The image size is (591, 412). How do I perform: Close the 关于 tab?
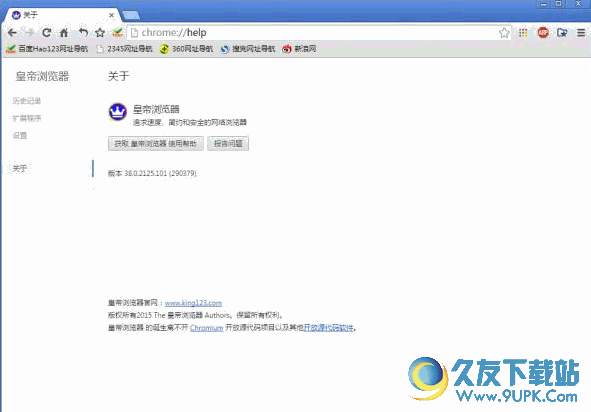[112, 15]
